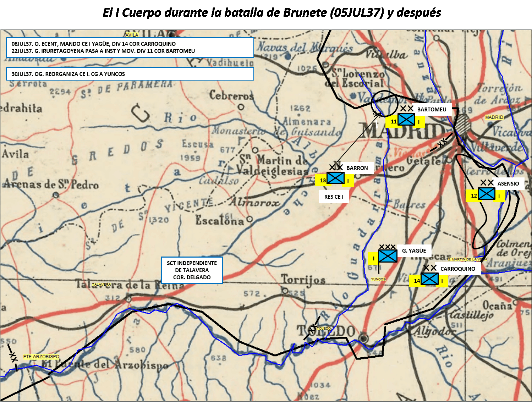Click the yellow AVILA place tag
The image size is (532, 402).
(132, 35)
